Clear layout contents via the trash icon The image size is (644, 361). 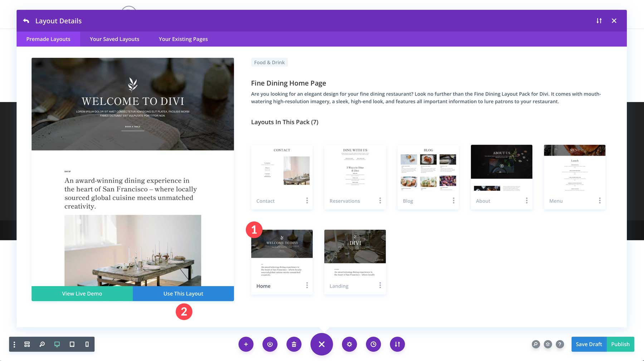(x=294, y=344)
